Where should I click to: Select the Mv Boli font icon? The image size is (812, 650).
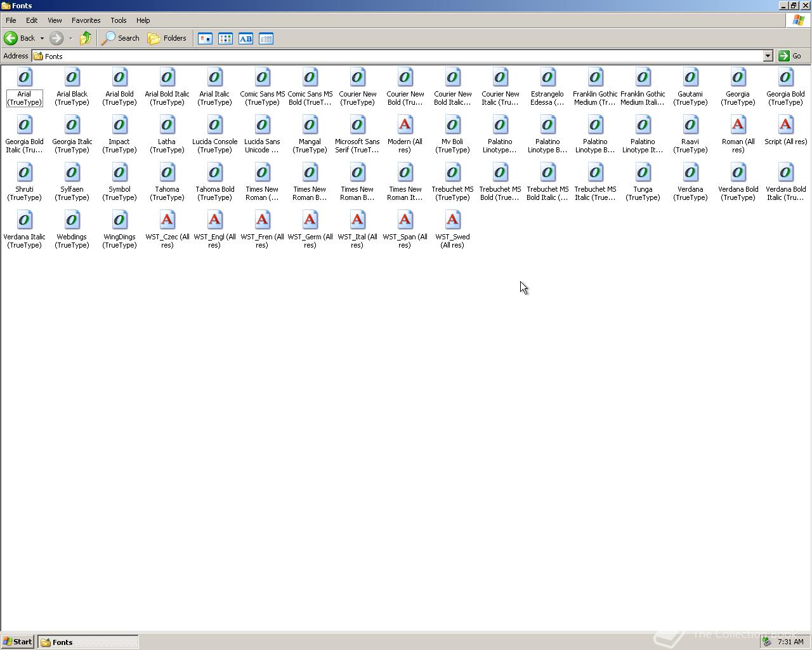coord(452,125)
